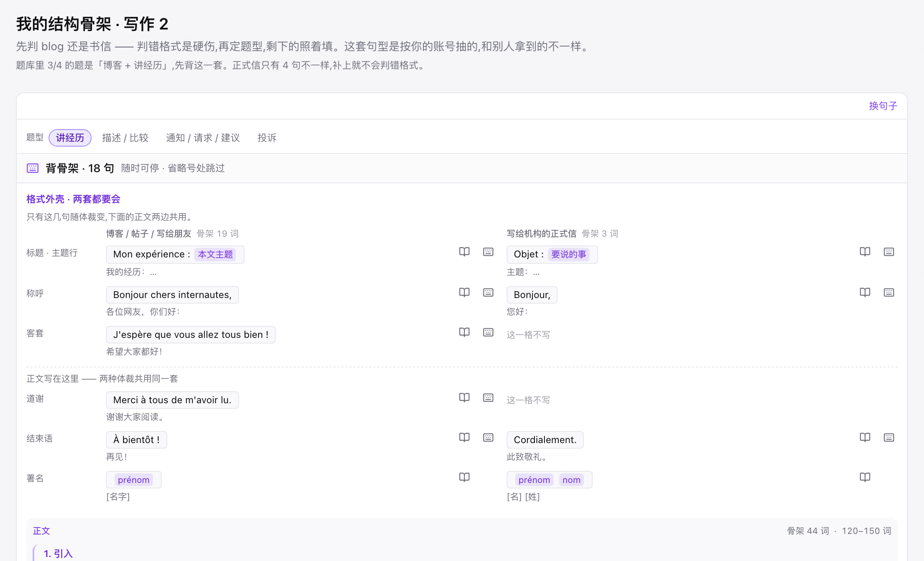The height and width of the screenshot is (561, 924).
Task: Select the 讲经历 question type tab
Action: coord(70,138)
